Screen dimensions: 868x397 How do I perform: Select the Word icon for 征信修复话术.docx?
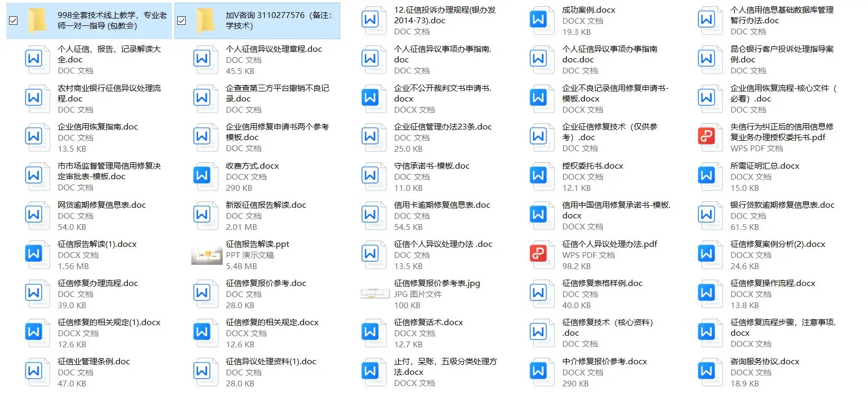tap(370, 332)
